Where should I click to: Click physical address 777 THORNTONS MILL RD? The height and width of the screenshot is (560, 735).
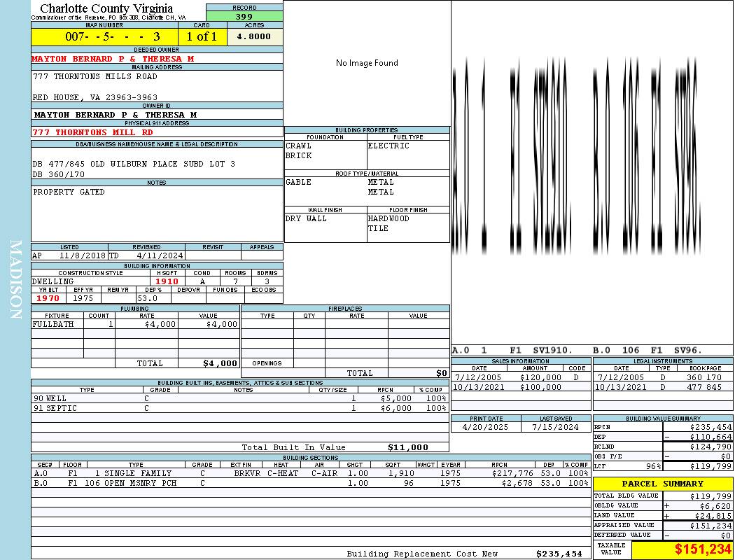tap(92, 132)
